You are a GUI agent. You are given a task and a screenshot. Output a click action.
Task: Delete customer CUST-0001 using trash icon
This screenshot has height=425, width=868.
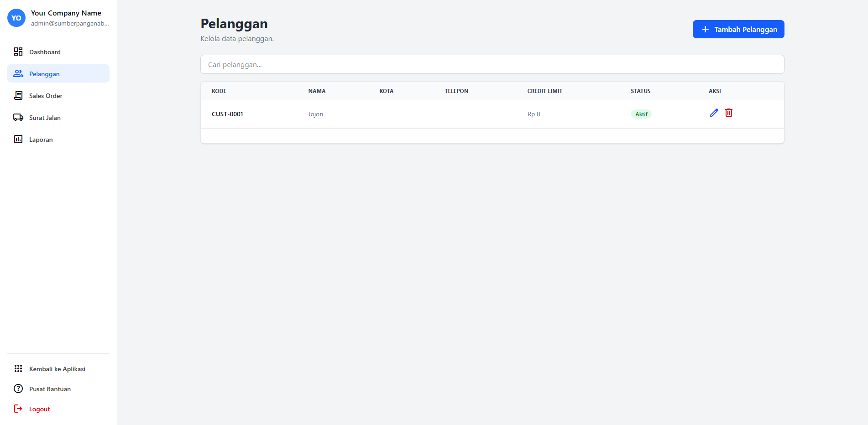pos(729,113)
